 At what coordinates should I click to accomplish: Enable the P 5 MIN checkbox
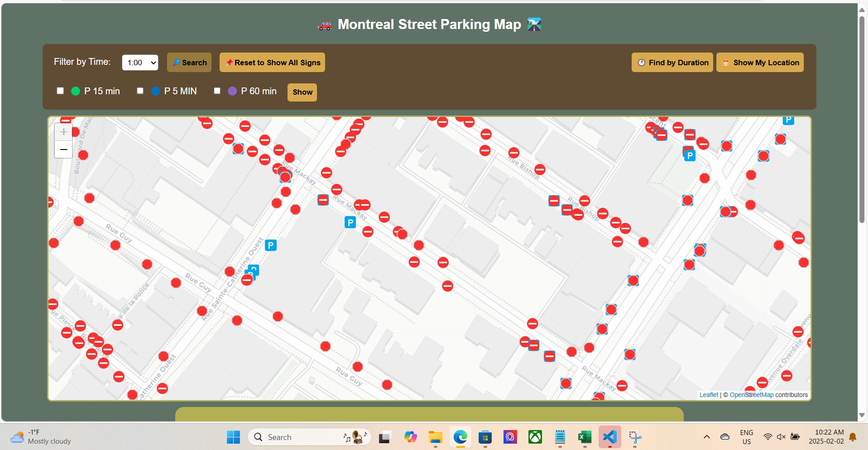point(140,91)
